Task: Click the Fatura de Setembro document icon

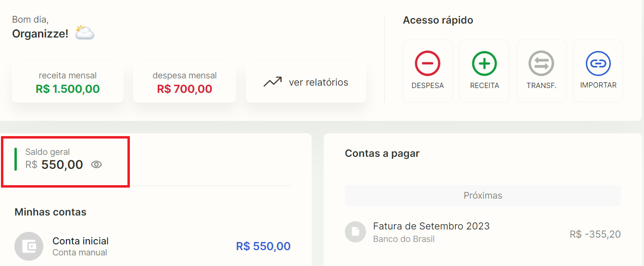Action: click(x=355, y=232)
